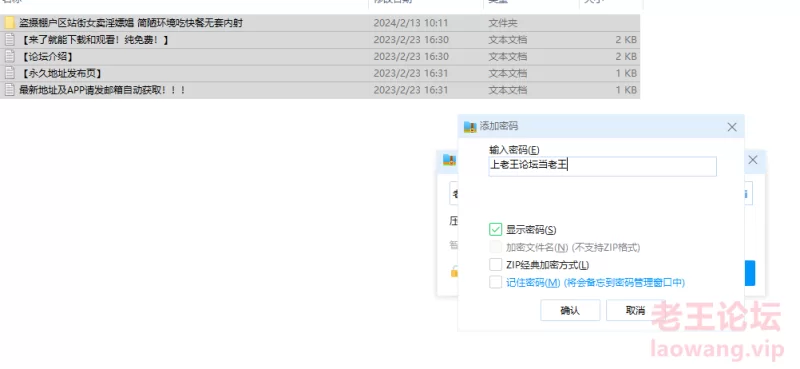Uncheck the 显示密码 checkbox
Image resolution: width=800 pixels, height=369 pixels.
click(495, 229)
